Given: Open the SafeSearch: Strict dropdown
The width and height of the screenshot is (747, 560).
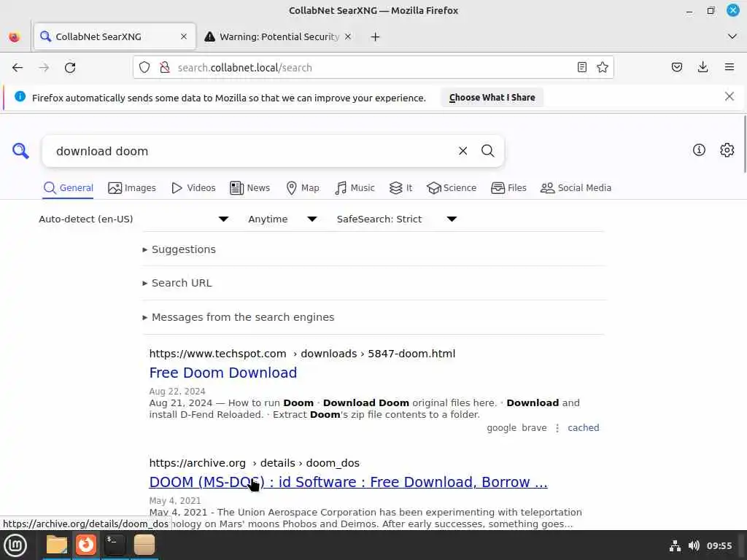Looking at the screenshot, I should coord(397,219).
